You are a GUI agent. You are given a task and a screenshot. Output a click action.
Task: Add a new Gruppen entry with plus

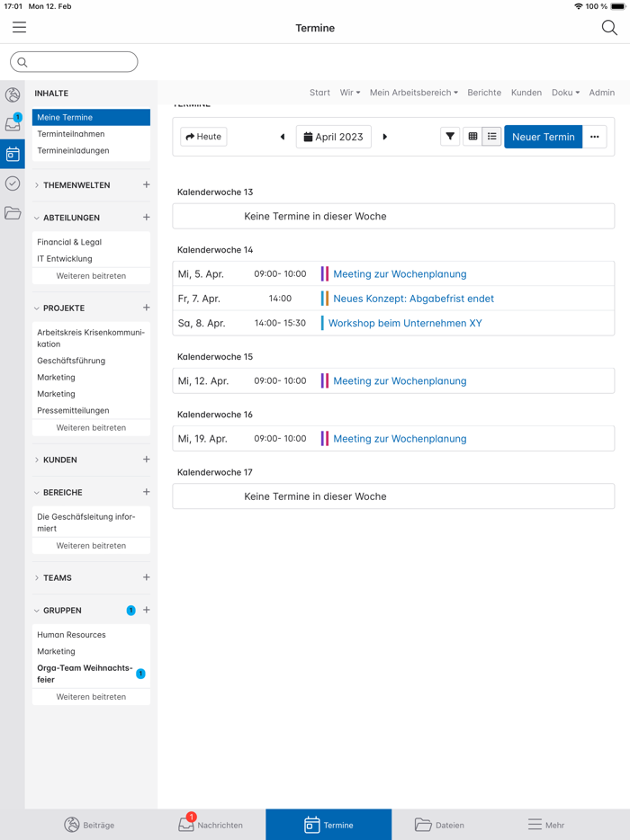pos(147,610)
